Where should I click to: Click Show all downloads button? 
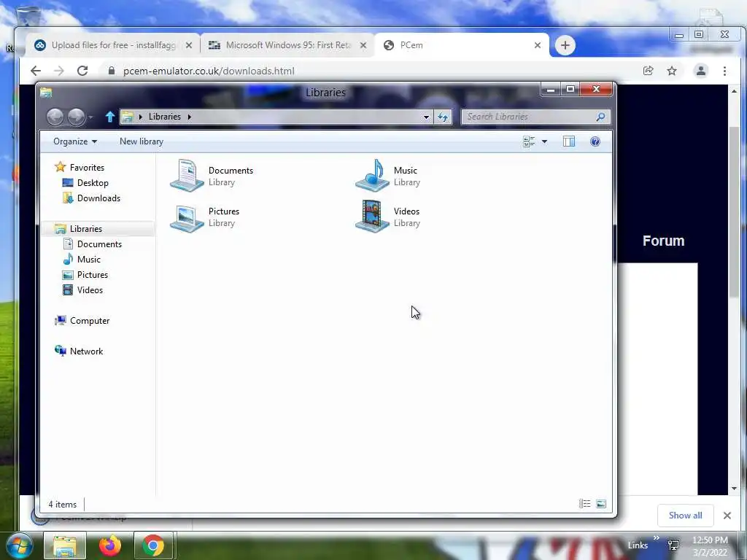[x=685, y=516]
